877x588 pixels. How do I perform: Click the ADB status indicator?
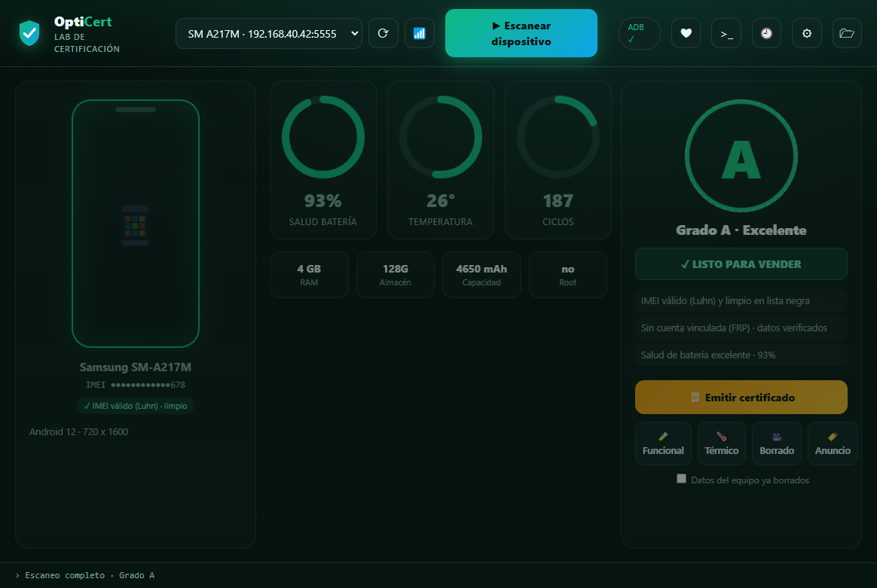tap(640, 34)
